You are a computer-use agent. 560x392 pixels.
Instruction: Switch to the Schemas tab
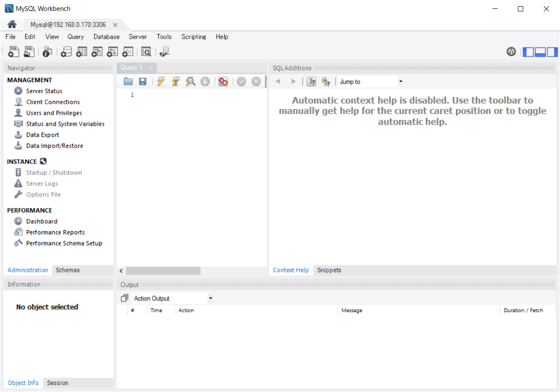pyautogui.click(x=68, y=270)
